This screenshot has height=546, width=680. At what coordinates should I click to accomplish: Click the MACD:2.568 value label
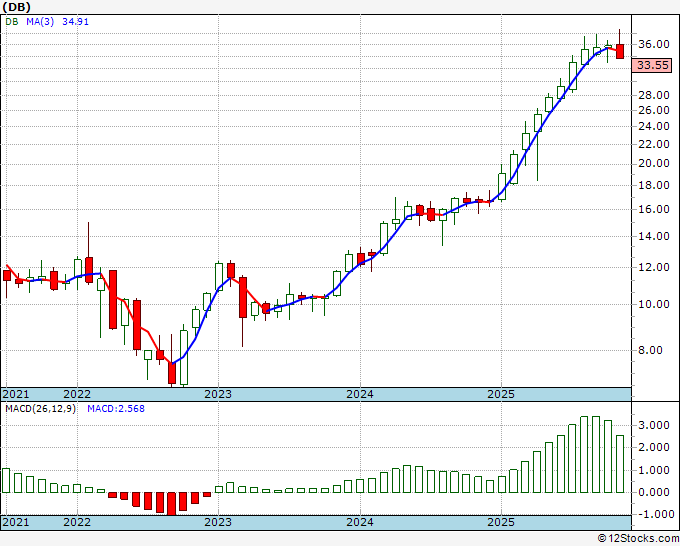[x=116, y=409]
